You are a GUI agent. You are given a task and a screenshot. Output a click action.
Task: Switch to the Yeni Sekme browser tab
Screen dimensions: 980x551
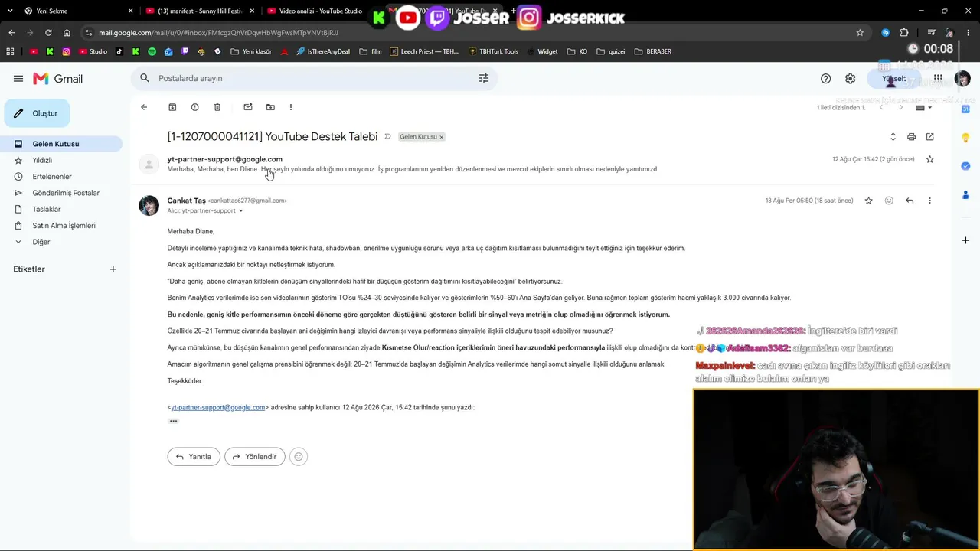tap(77, 11)
